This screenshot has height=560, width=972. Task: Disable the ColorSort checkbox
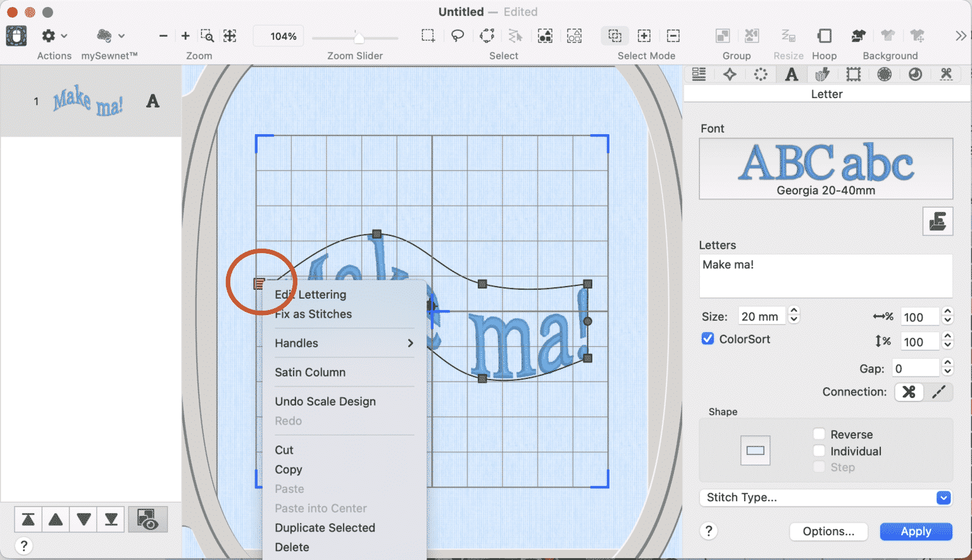click(708, 339)
